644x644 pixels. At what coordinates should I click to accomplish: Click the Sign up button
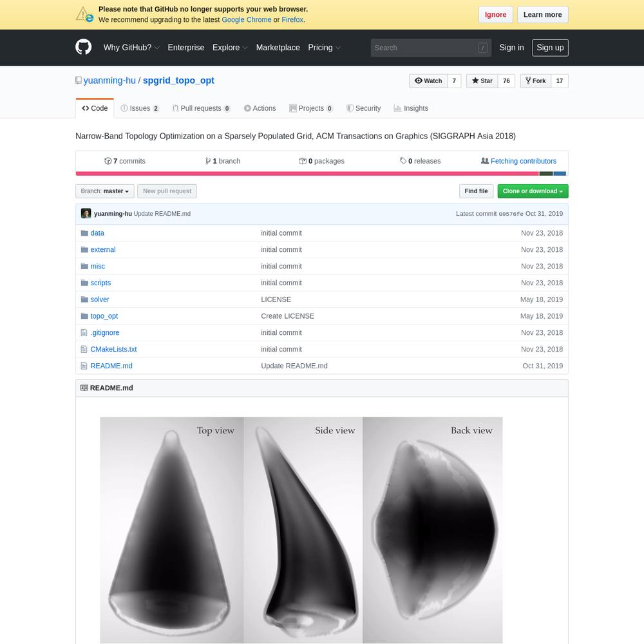tap(550, 48)
